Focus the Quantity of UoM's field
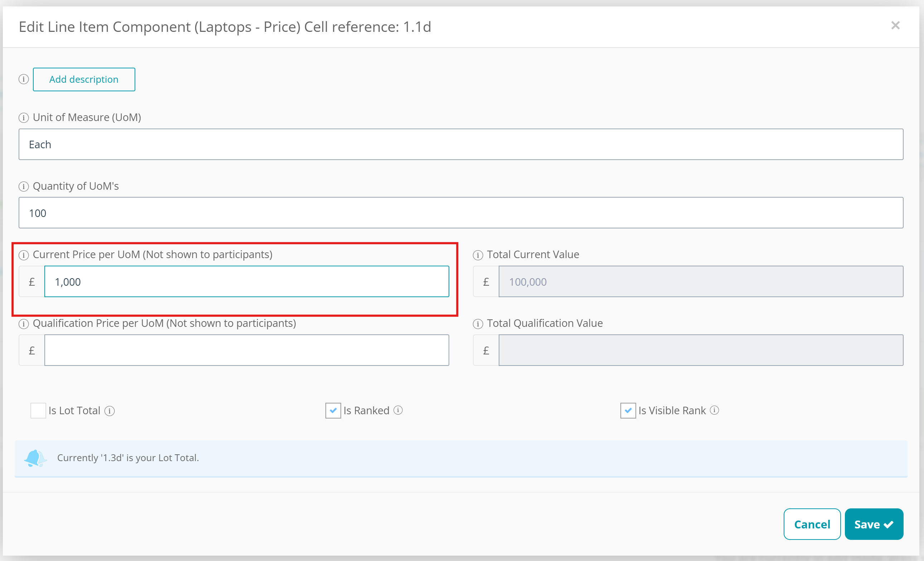The height and width of the screenshot is (561, 924). [461, 213]
